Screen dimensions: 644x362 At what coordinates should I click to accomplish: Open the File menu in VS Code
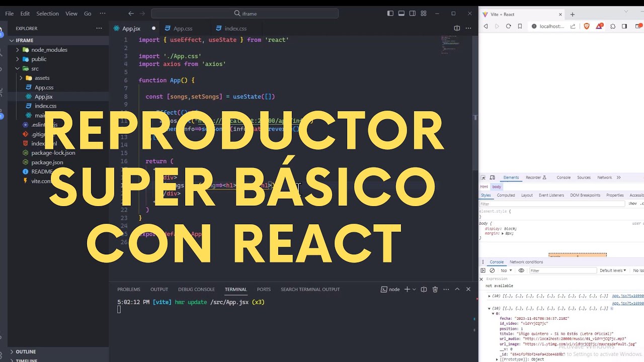(x=10, y=14)
